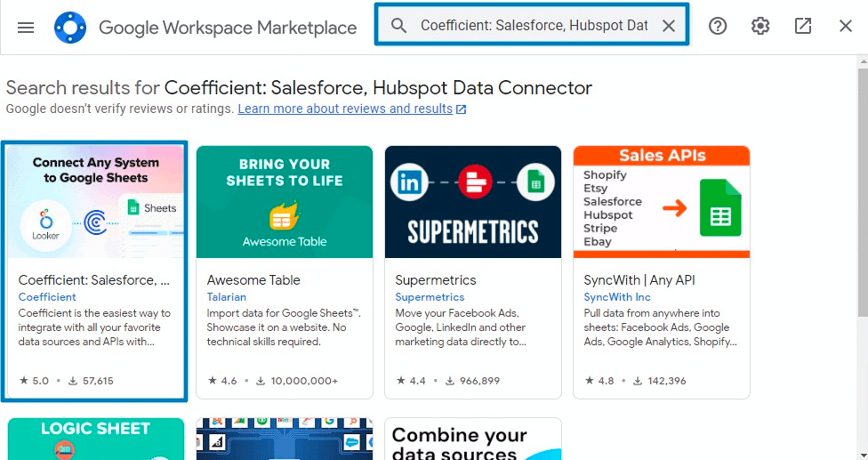Open the Awesome Table banner image
The image size is (868, 460).
tap(284, 201)
